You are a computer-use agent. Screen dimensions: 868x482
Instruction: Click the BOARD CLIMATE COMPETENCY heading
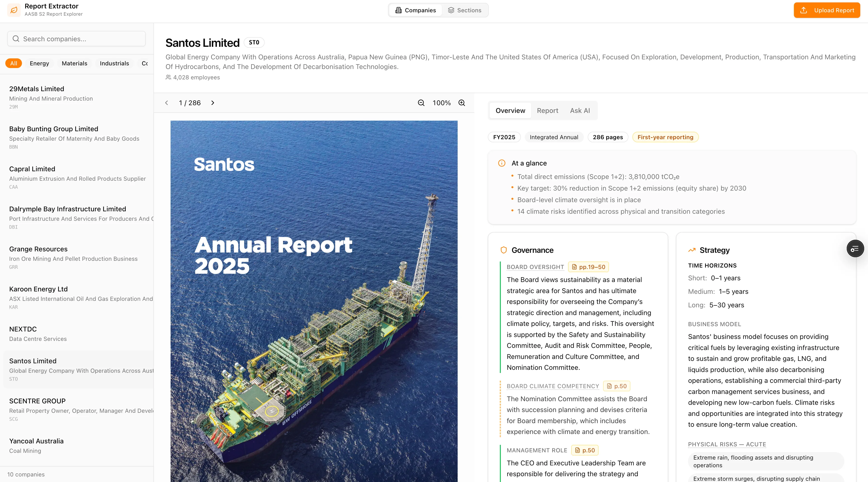(553, 386)
